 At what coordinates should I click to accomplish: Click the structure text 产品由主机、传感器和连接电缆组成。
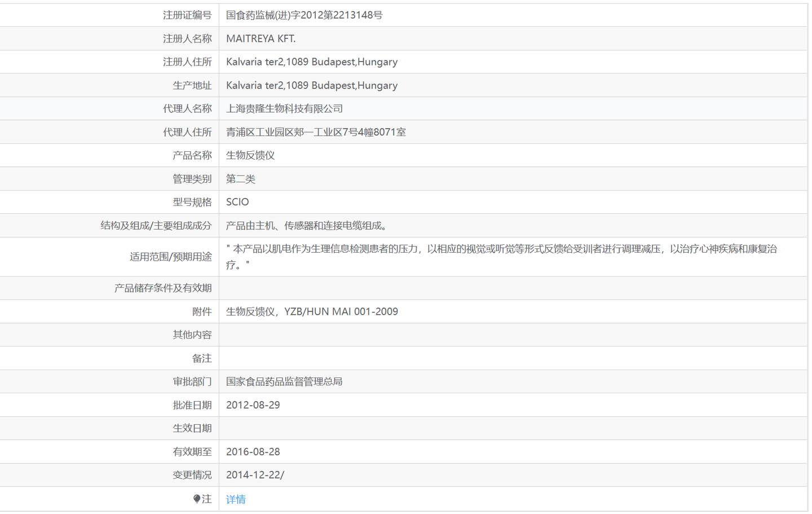pos(308,226)
